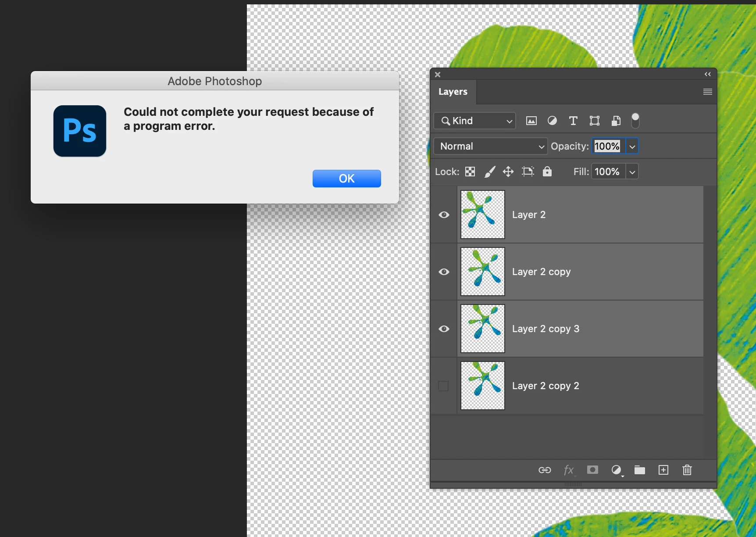The width and height of the screenshot is (756, 537).
Task: Open the Kind filter type dropdown
Action: (x=474, y=121)
